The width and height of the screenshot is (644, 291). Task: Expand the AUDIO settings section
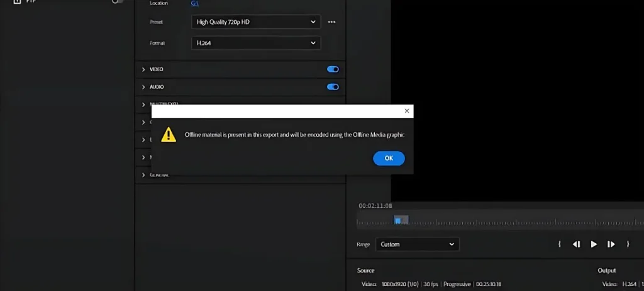pos(143,88)
